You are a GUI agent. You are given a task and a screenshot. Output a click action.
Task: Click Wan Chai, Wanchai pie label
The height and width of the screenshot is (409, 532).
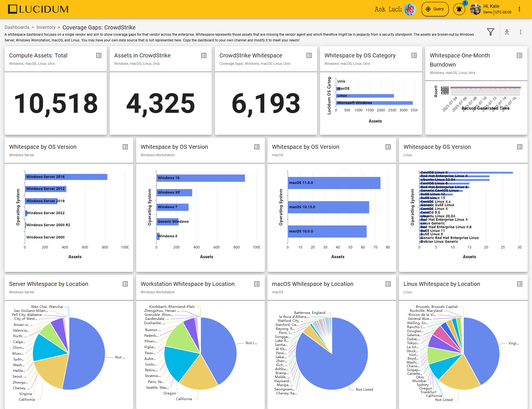[47, 307]
